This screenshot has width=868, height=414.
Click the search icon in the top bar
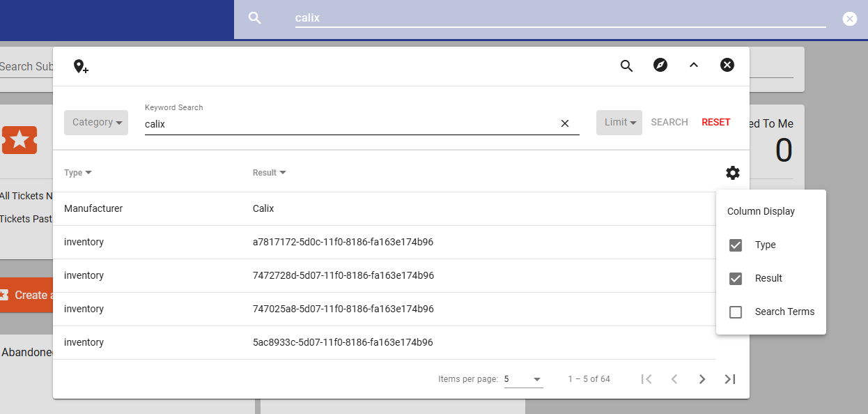click(x=255, y=18)
